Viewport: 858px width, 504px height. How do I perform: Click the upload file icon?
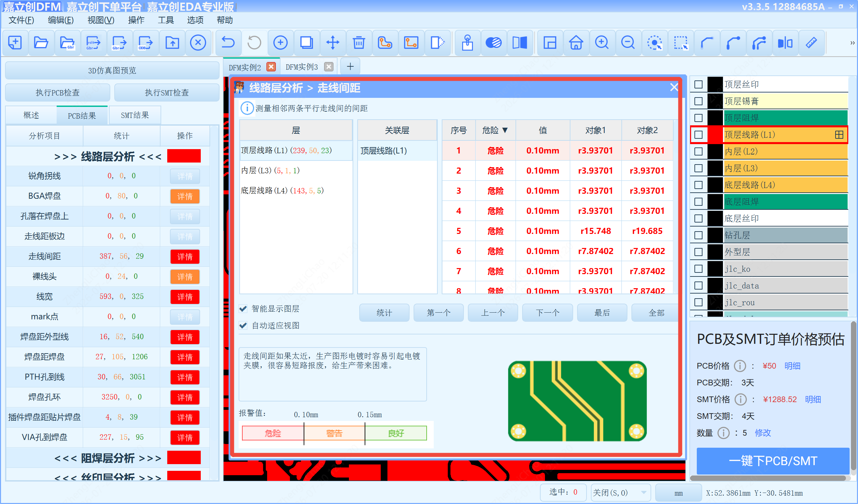(x=172, y=43)
